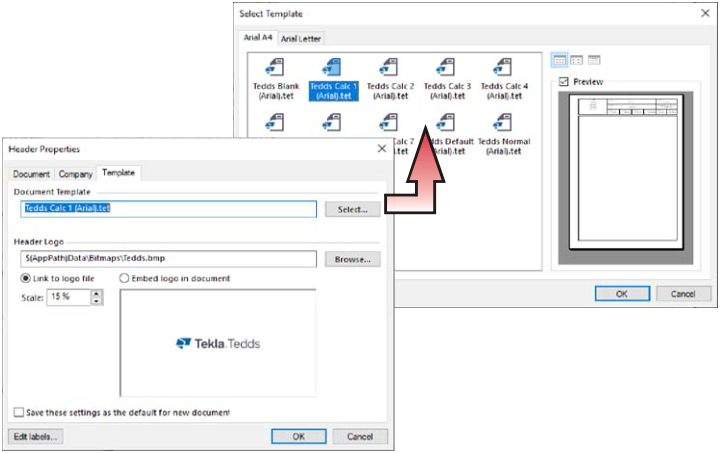Viewport: 720px width, 453px height.
Task: Click the Edit labels... button
Action: point(35,436)
